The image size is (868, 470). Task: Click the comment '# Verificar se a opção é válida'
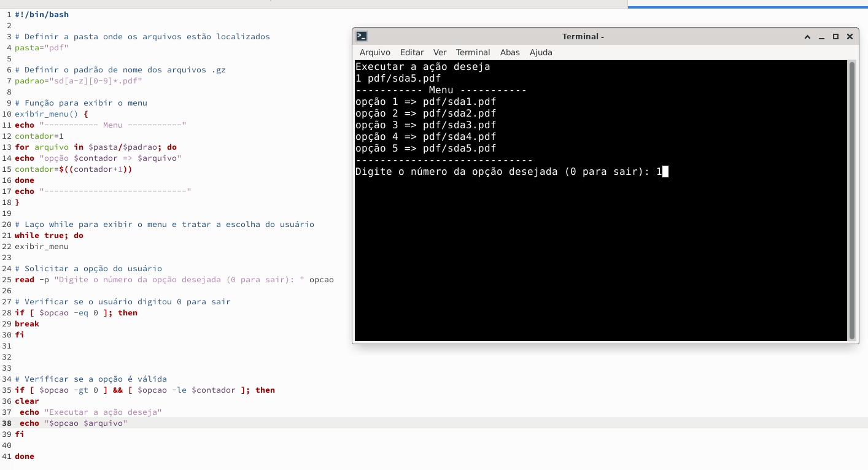(91, 379)
